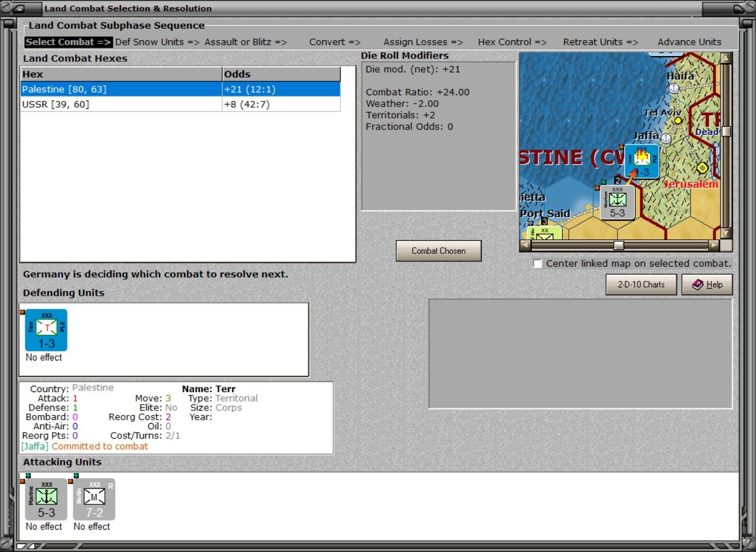
Task: Click the map's vertical scroll down arrow
Action: [x=726, y=233]
